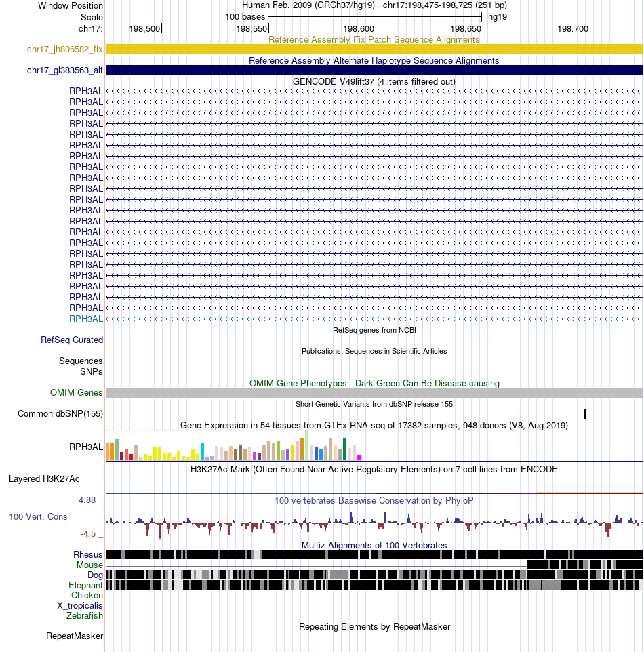The image size is (644, 652).
Task: Click the Window Position label
Action: tap(71, 6)
